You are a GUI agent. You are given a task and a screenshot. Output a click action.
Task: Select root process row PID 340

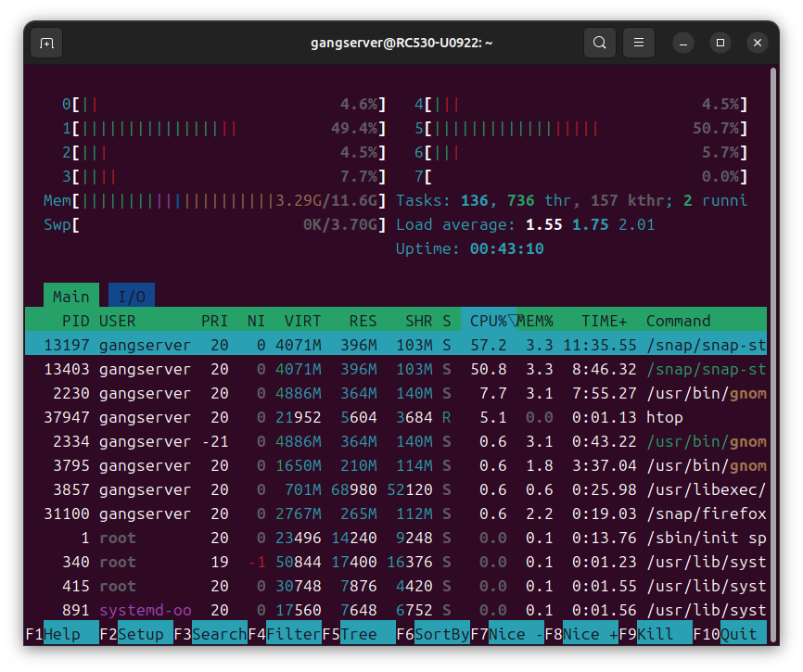click(396, 562)
